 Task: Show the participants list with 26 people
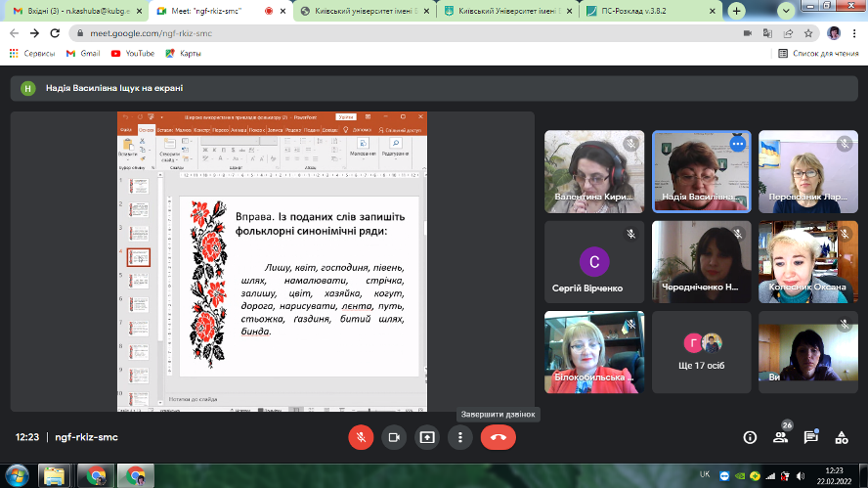[x=780, y=437]
